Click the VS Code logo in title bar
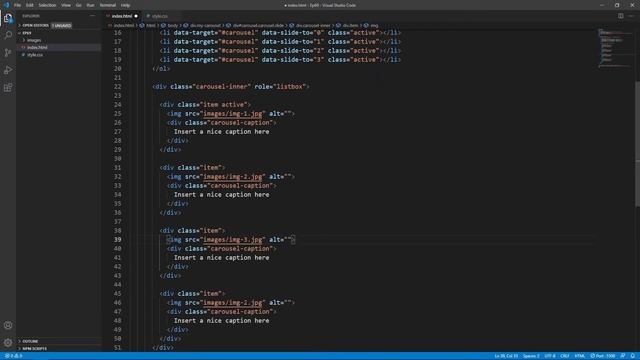This screenshot has height=360, width=640. pyautogui.click(x=6, y=5)
